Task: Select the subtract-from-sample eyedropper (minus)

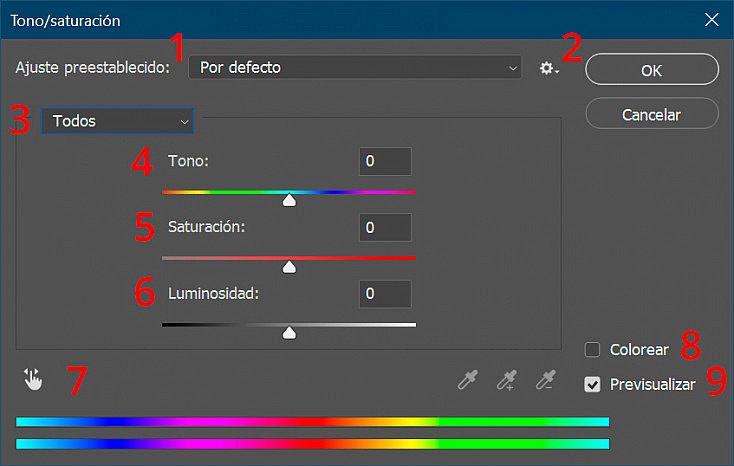Action: [546, 379]
